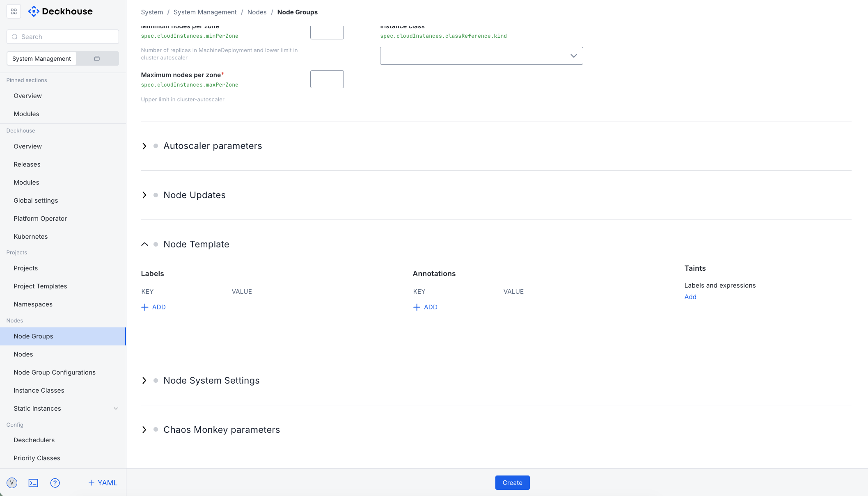Expand Node Updates section
The image size is (868, 496).
tap(144, 195)
